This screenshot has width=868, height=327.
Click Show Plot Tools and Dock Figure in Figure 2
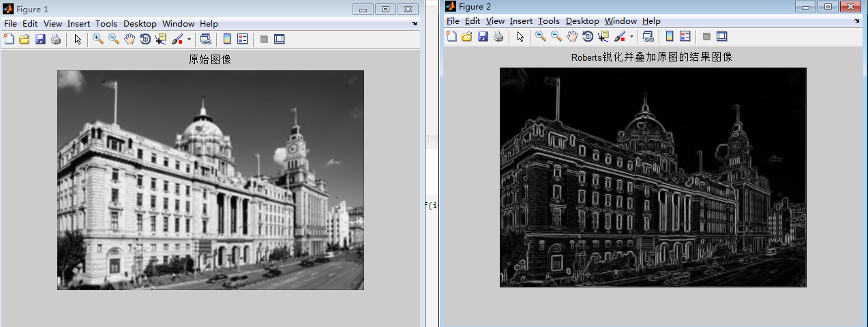722,37
